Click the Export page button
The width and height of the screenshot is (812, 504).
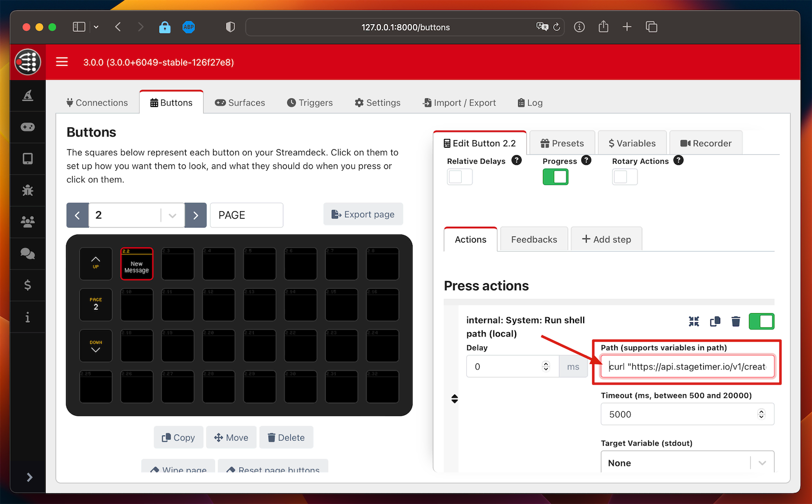(x=363, y=214)
